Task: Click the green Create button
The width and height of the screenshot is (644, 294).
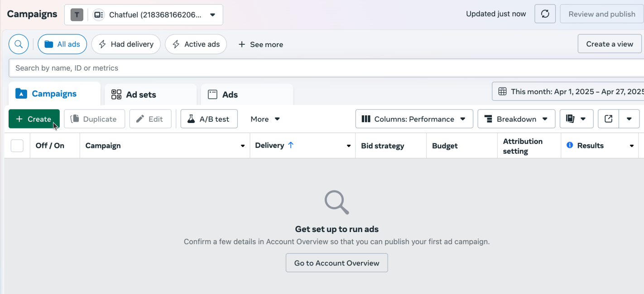Action: [34, 119]
